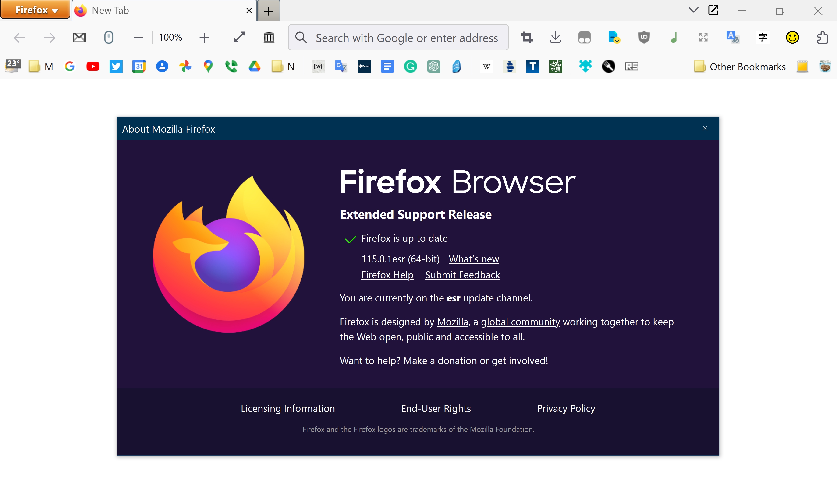Open the global community link
Image resolution: width=837 pixels, height=504 pixels.
click(520, 322)
